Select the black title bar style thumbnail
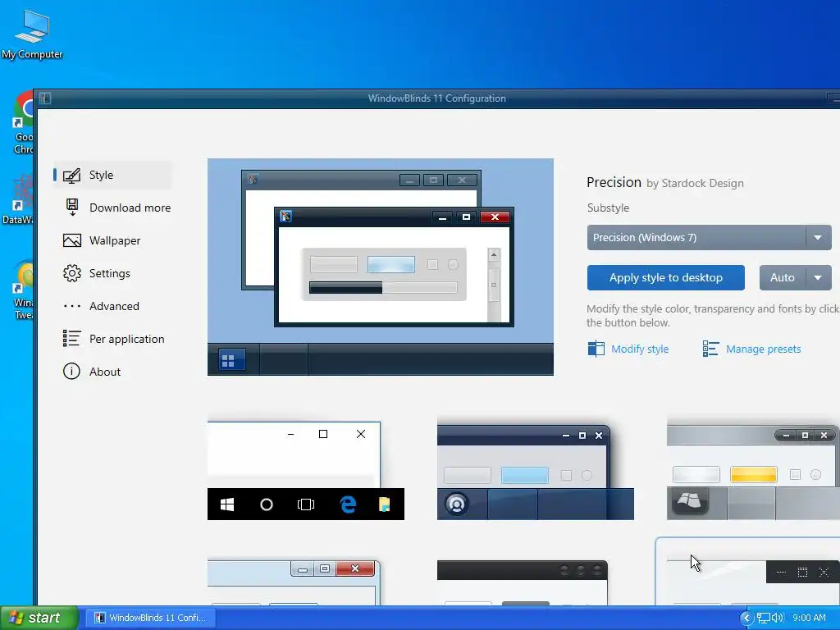The height and width of the screenshot is (630, 840). point(523,582)
